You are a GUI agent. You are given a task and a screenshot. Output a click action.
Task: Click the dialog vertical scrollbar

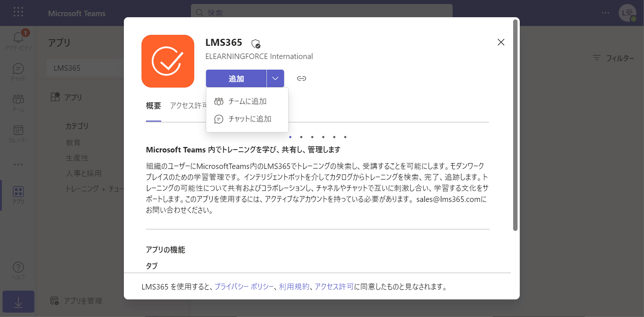click(515, 125)
